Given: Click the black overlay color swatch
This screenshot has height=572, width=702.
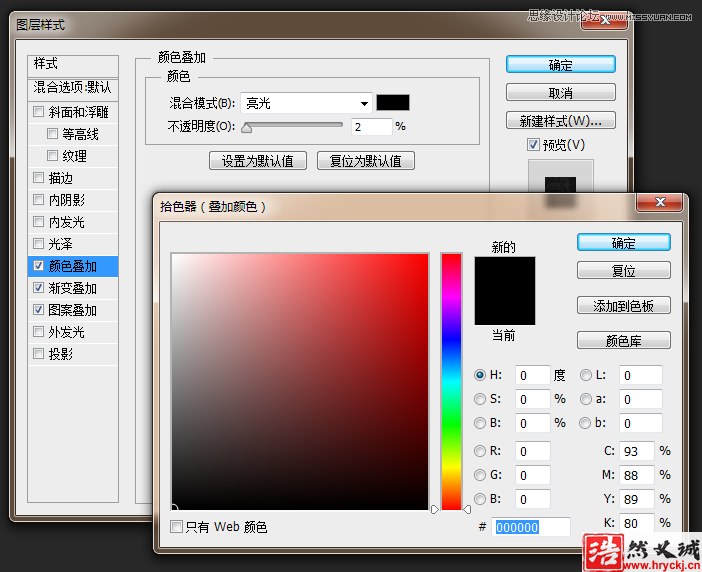Looking at the screenshot, I should [x=393, y=102].
